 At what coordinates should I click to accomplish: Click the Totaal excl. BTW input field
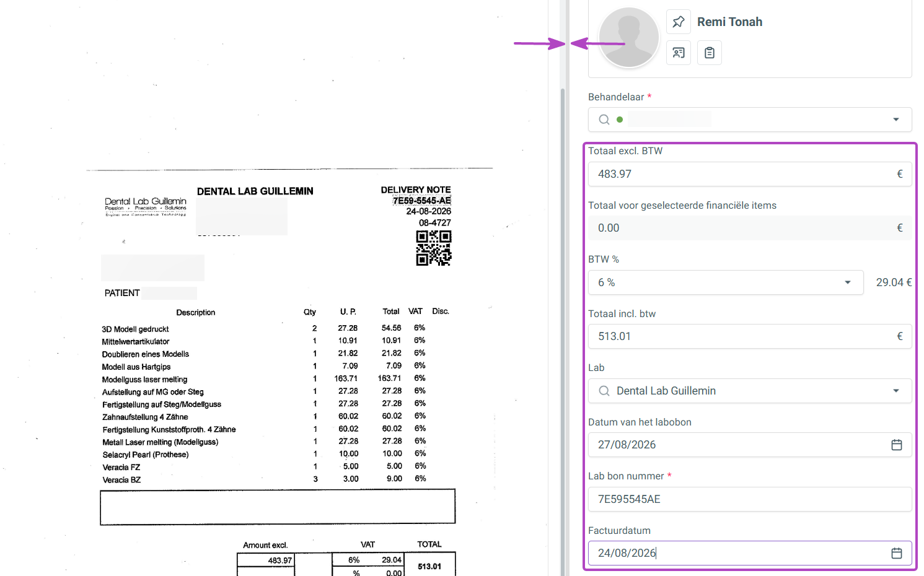point(750,174)
